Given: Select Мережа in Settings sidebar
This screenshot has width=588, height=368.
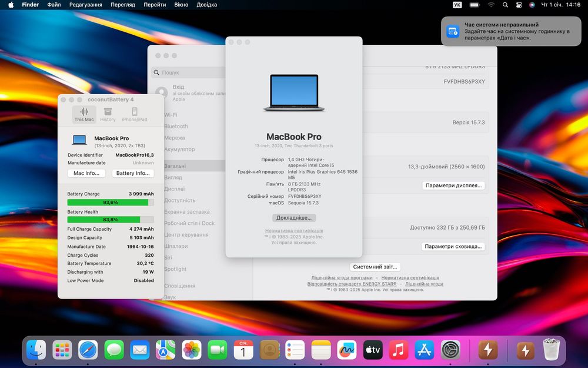Looking at the screenshot, I should (175, 138).
